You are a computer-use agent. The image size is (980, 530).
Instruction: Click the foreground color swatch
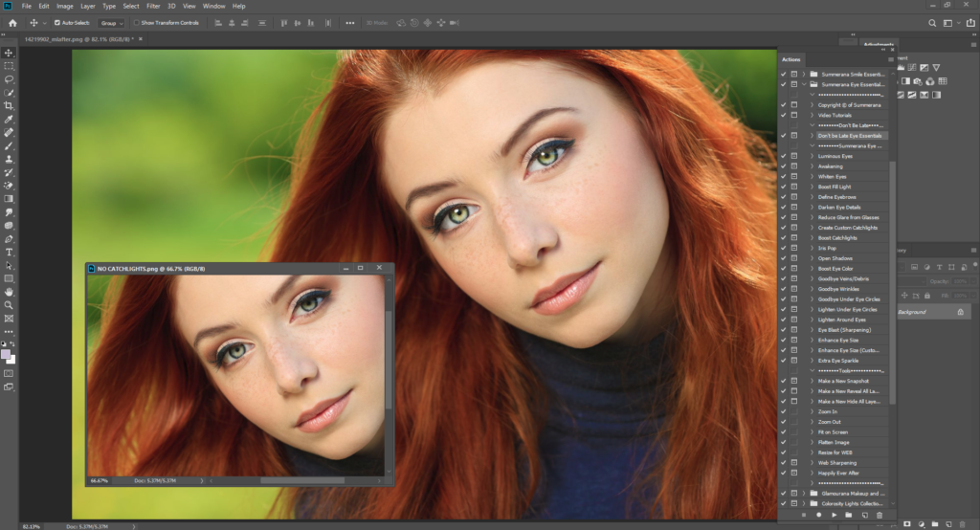(7, 354)
